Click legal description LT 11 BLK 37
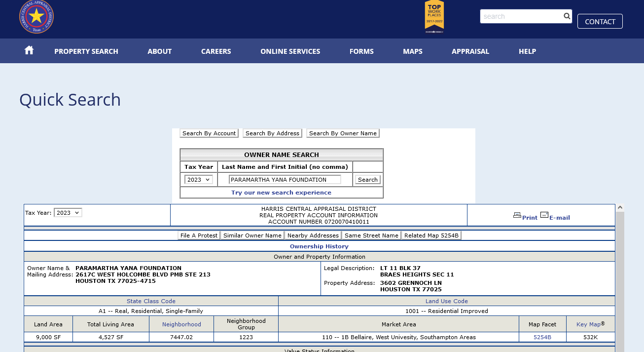The width and height of the screenshot is (644, 352). coord(400,268)
